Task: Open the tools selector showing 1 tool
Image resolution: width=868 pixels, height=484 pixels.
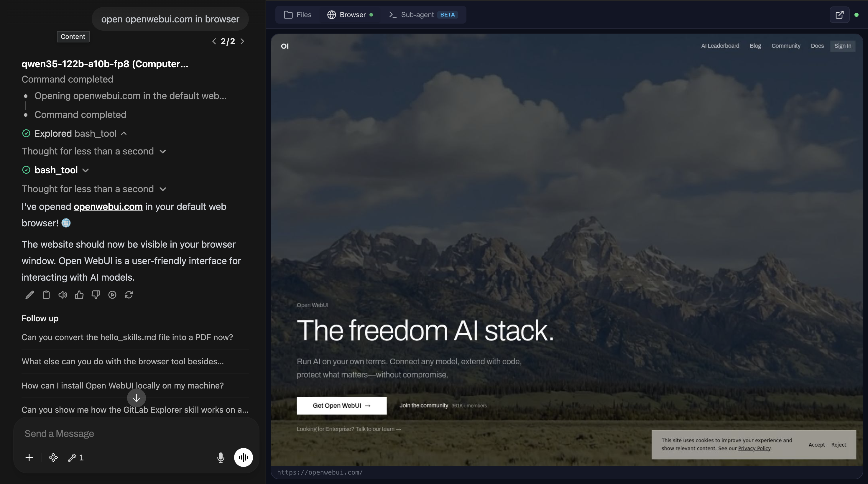Action: (x=75, y=457)
